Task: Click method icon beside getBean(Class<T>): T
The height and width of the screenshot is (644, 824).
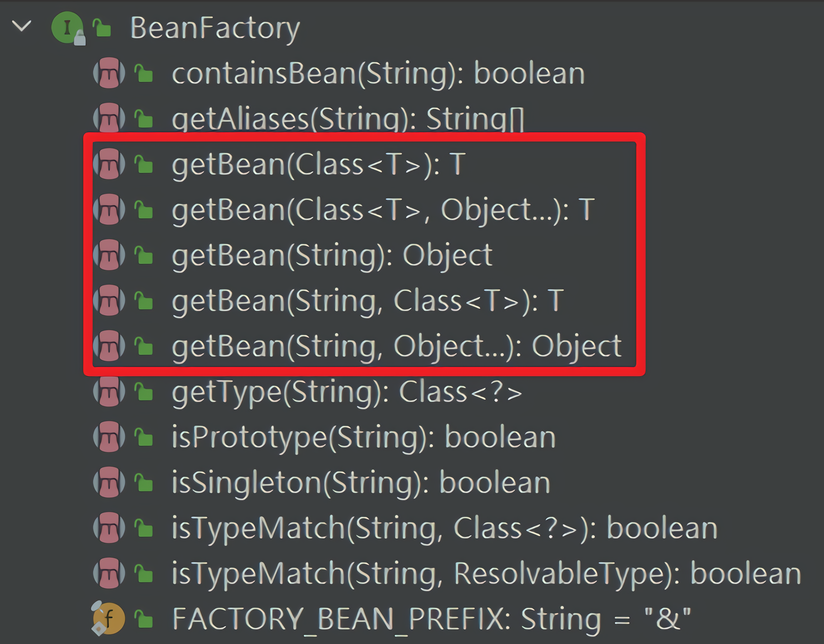Action: pyautogui.click(x=109, y=164)
